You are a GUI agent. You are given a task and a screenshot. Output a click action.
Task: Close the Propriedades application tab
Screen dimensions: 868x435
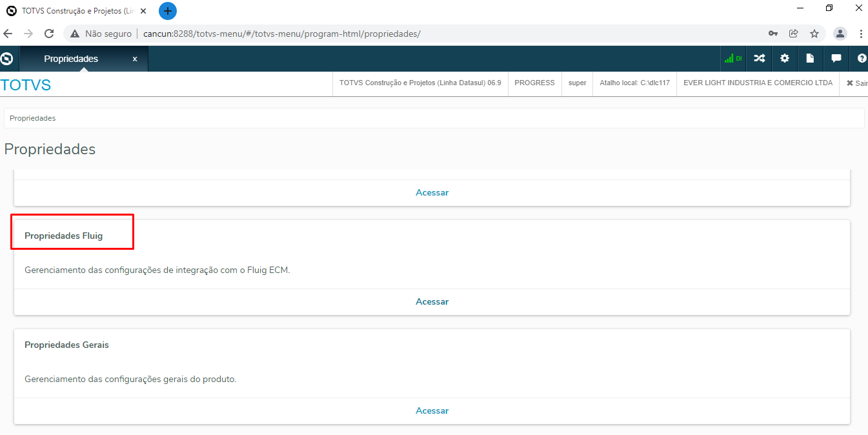point(135,59)
